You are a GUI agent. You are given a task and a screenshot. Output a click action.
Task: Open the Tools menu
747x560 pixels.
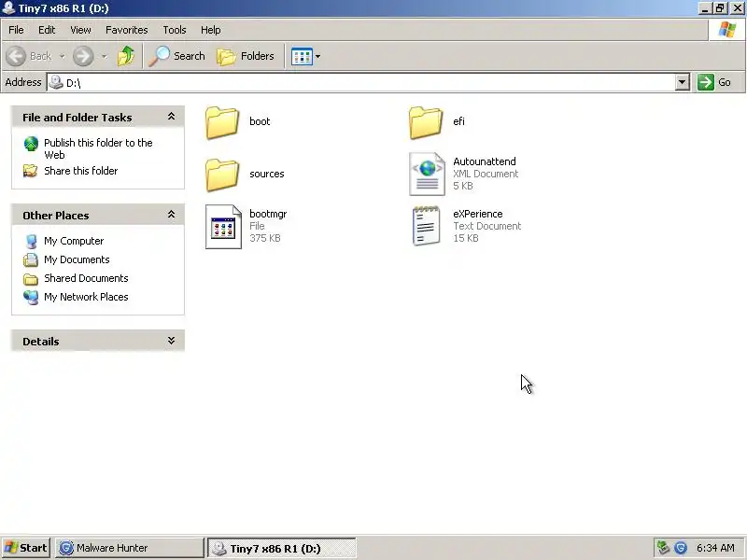coord(175,30)
